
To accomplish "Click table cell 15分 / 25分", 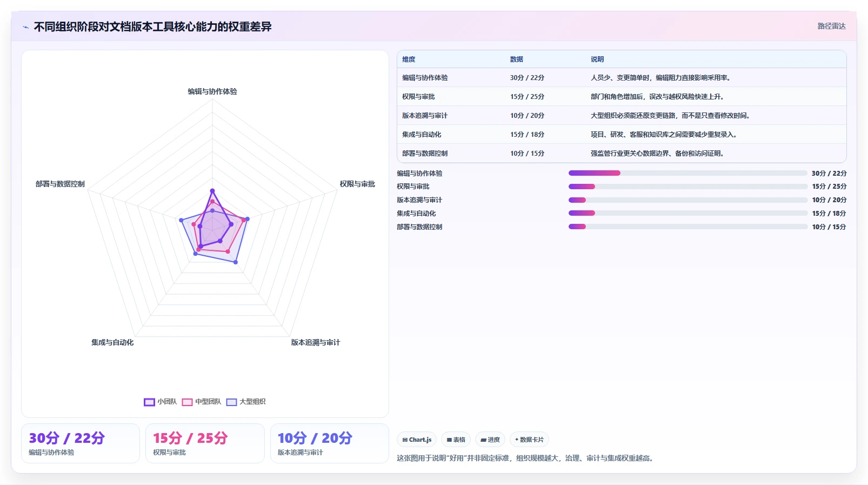I will (527, 97).
